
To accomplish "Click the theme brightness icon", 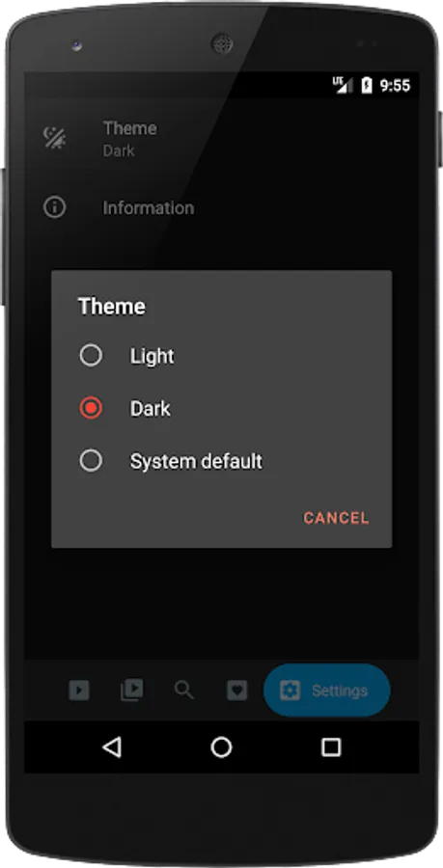I will pyautogui.click(x=55, y=137).
